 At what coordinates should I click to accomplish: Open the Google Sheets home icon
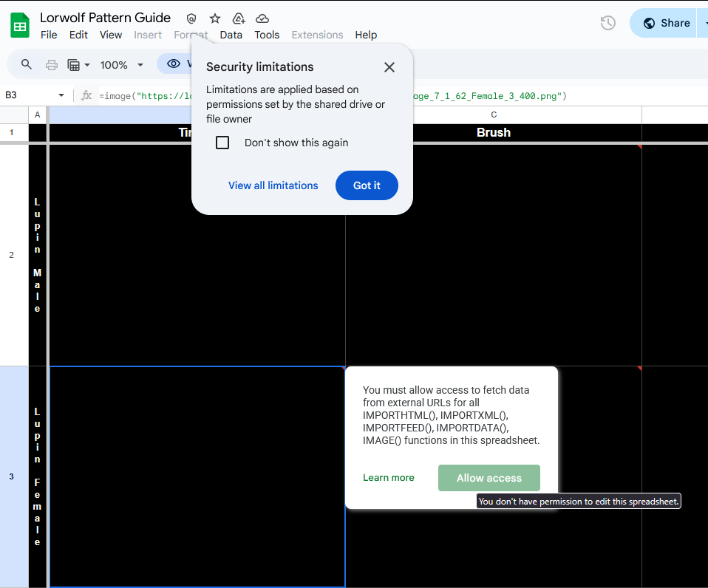click(x=20, y=25)
